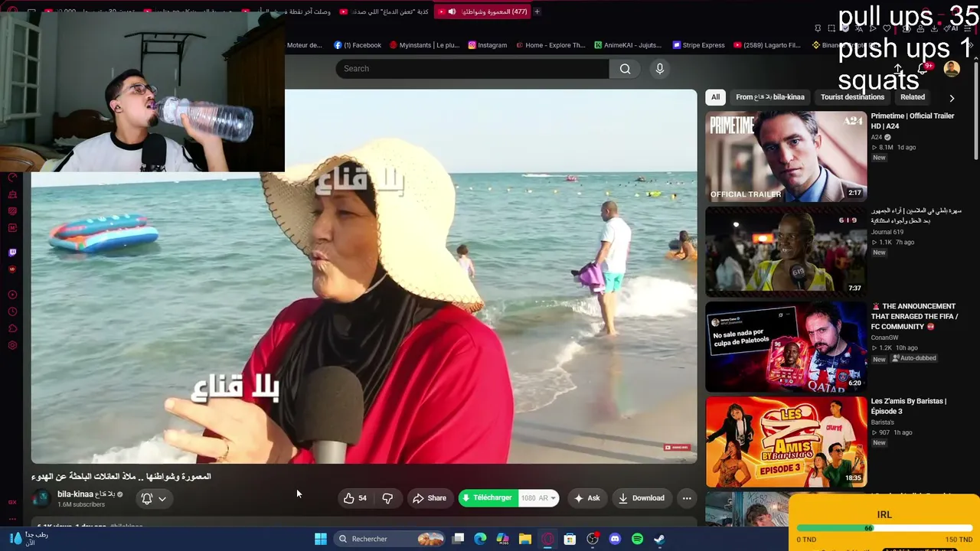Viewport: 980px width, 551px height.
Task: Click the weather widget on taskbar
Action: 29,539
